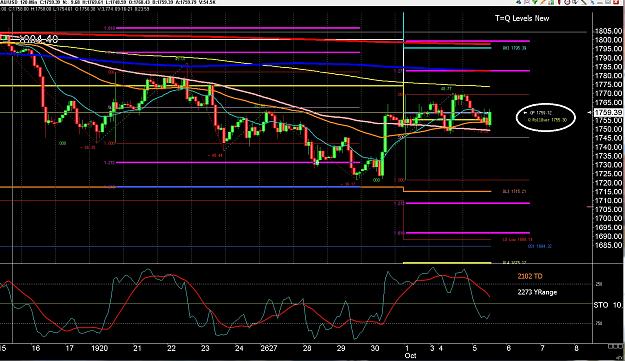Click the 1695.00 price axis label
The width and height of the screenshot is (625, 361).
pos(608,228)
